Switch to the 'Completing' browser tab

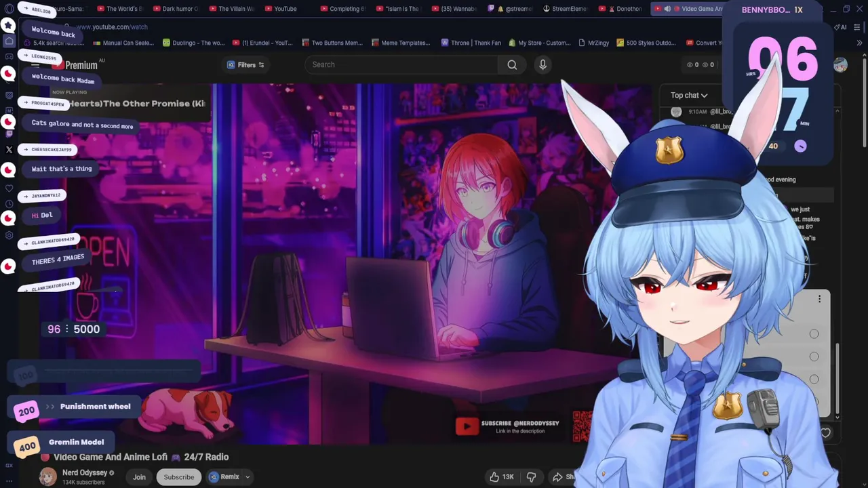pos(342,9)
